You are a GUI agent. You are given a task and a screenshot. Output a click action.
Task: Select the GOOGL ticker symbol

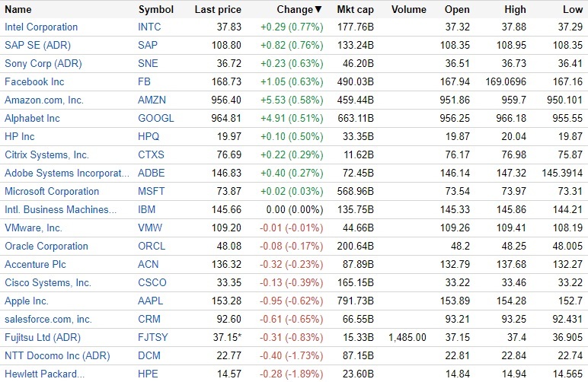pyautogui.click(x=156, y=119)
